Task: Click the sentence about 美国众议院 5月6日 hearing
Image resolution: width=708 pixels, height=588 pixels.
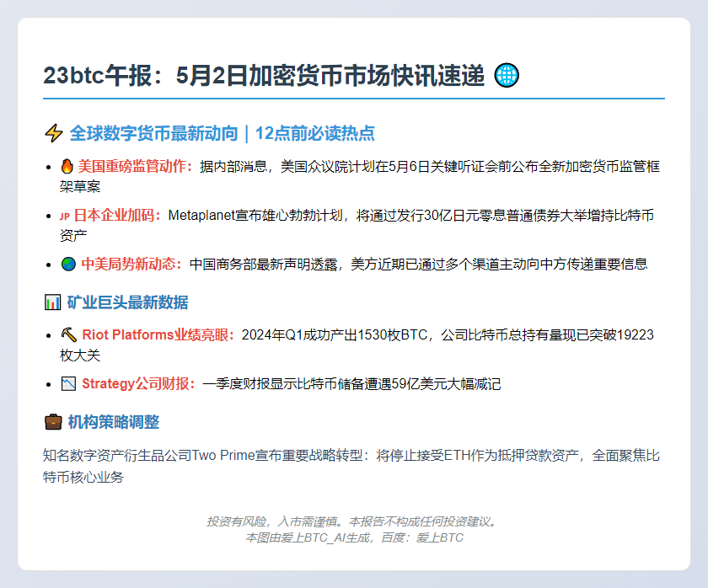Action: 359,176
